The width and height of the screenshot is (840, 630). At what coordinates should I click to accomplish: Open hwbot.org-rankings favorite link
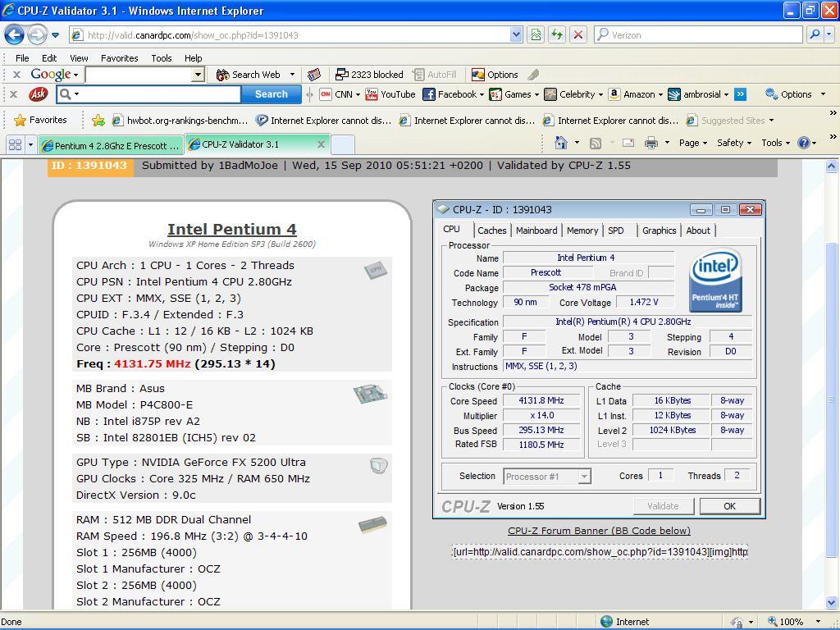point(180,121)
